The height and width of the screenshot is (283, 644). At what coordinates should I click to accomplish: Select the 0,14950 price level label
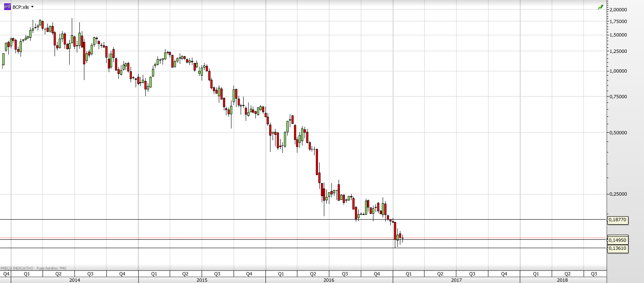[618, 240]
